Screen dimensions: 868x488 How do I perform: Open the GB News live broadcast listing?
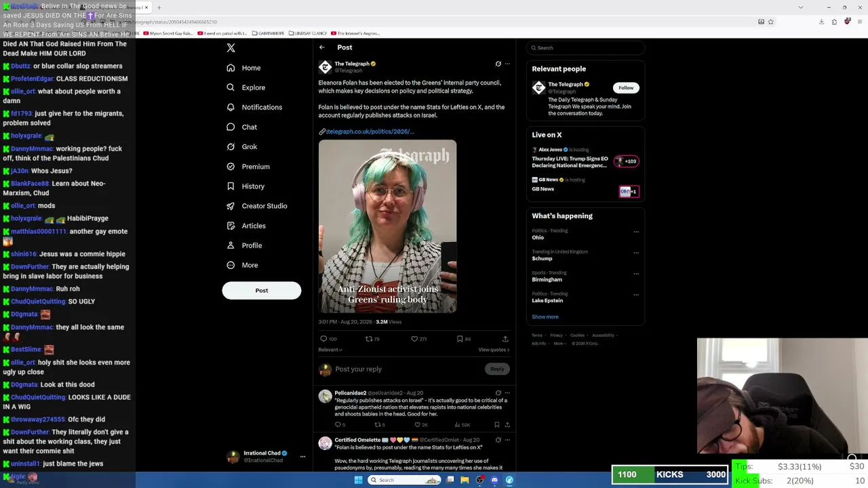pyautogui.click(x=585, y=188)
